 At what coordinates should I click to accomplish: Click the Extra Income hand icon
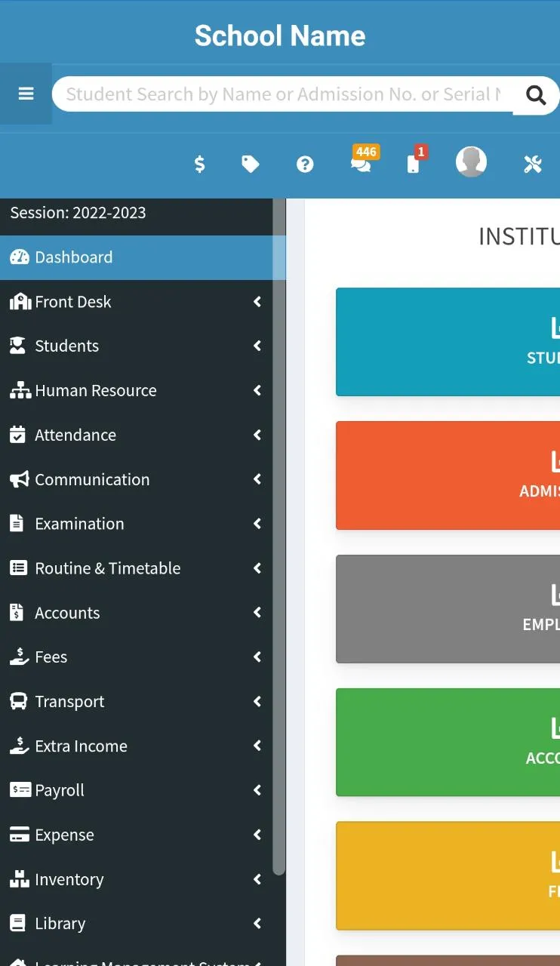tap(19, 746)
